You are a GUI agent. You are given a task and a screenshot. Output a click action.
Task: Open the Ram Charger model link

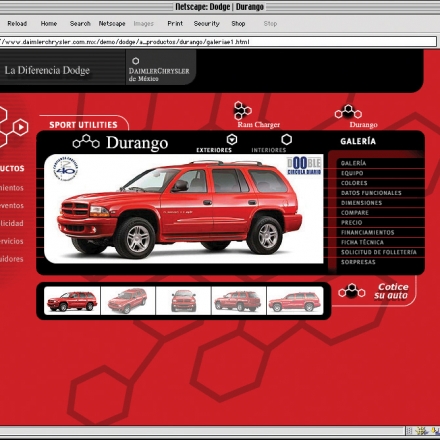tap(259, 125)
